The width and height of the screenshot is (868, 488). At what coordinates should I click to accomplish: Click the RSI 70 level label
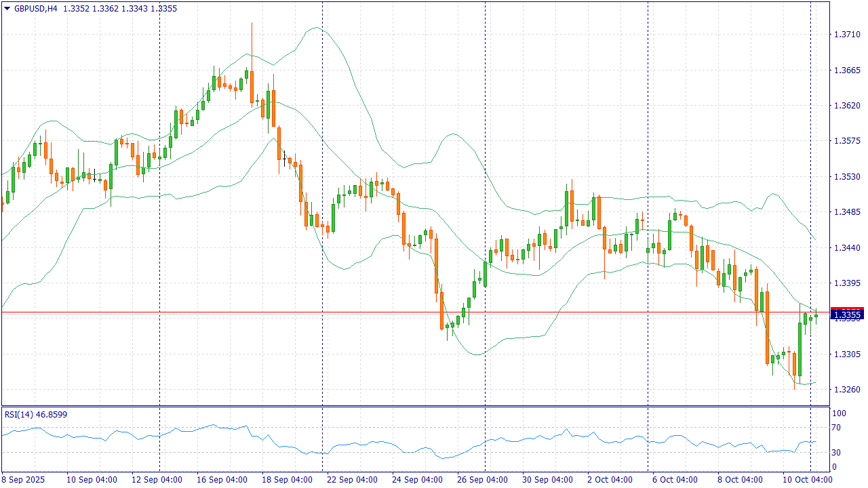pyautogui.click(x=836, y=428)
